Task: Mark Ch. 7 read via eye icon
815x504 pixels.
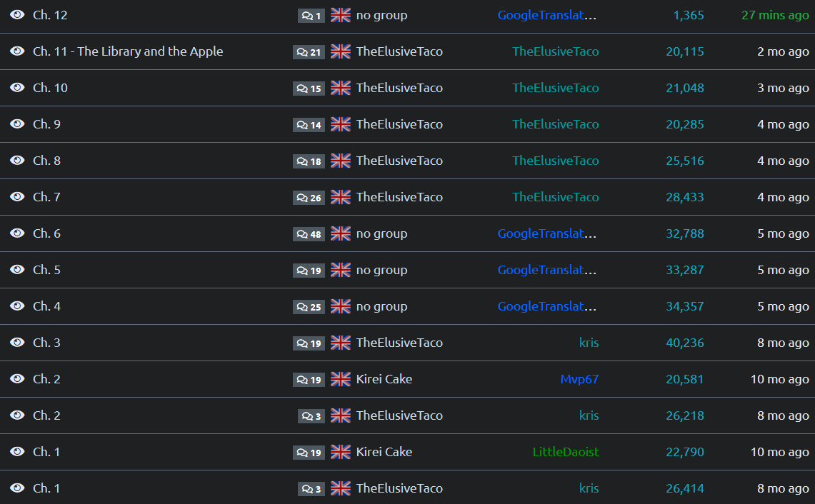Action: tap(17, 197)
